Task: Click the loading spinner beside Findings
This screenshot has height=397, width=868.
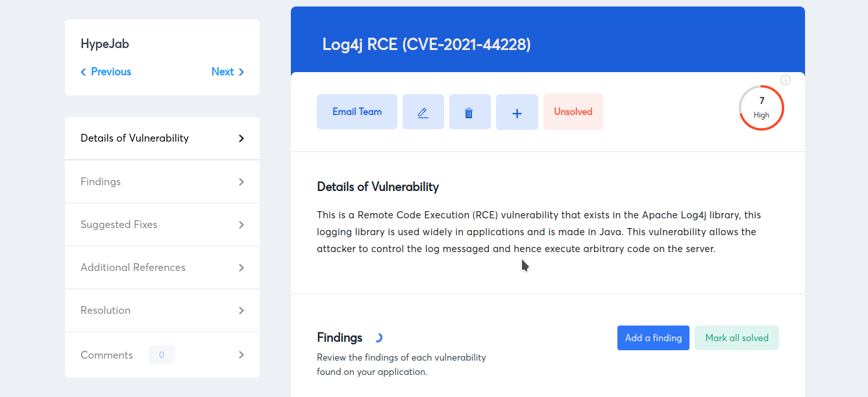Action: [378, 338]
